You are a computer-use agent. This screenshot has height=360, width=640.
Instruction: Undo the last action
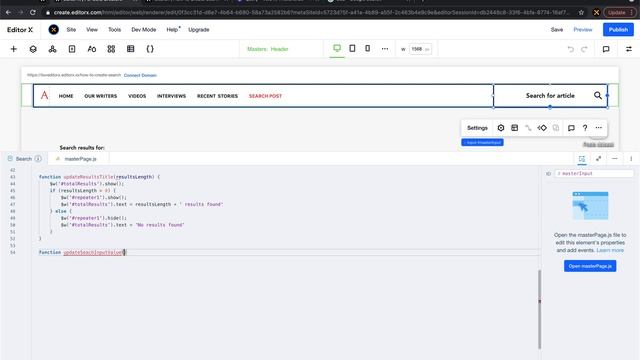[x=571, y=49]
